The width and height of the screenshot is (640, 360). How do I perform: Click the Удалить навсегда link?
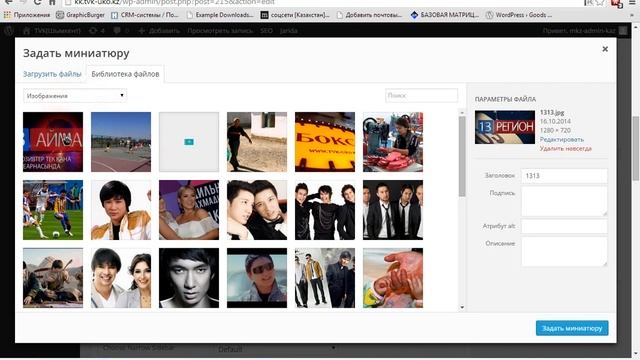tap(566, 149)
